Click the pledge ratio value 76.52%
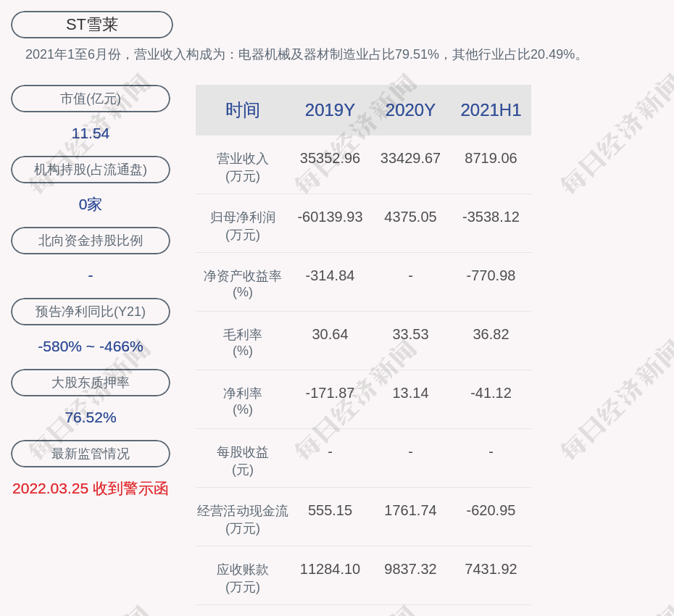The image size is (674, 616). (91, 417)
